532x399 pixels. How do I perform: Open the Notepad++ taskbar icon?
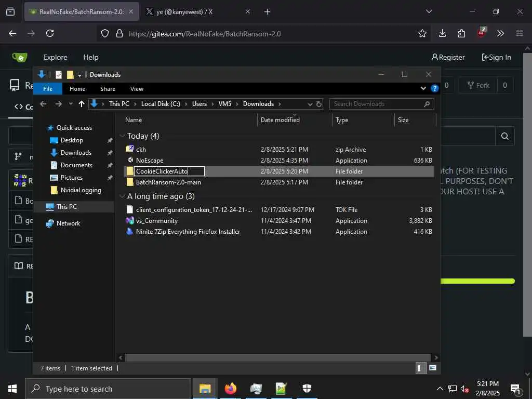click(x=281, y=389)
